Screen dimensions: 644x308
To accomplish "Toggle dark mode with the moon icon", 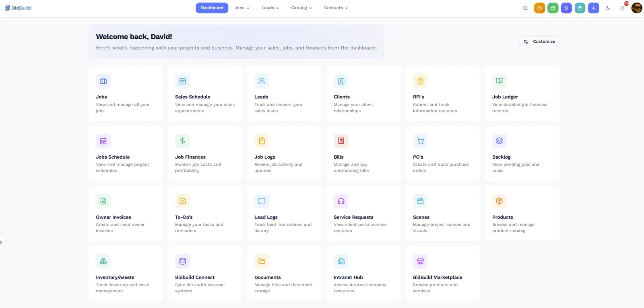I will tap(608, 8).
